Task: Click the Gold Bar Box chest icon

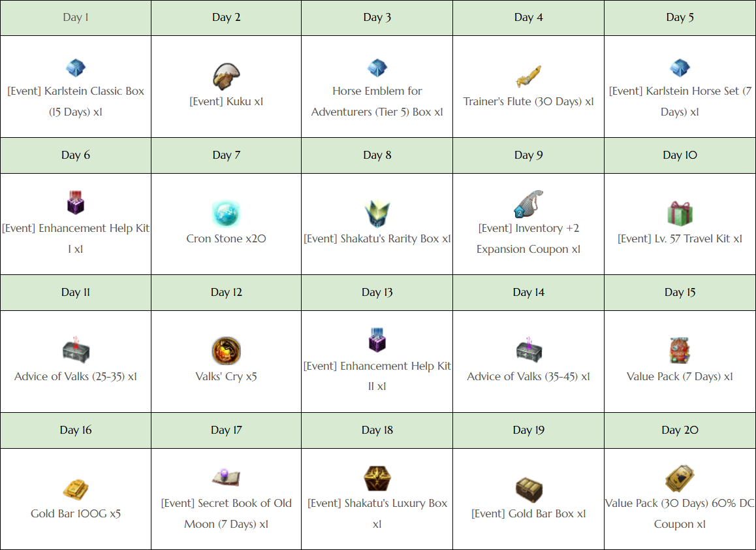Action: coord(528,489)
